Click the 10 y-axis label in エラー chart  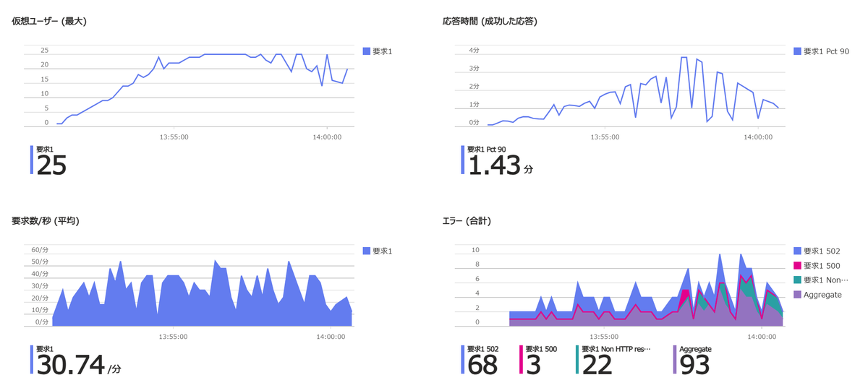tap(475, 249)
